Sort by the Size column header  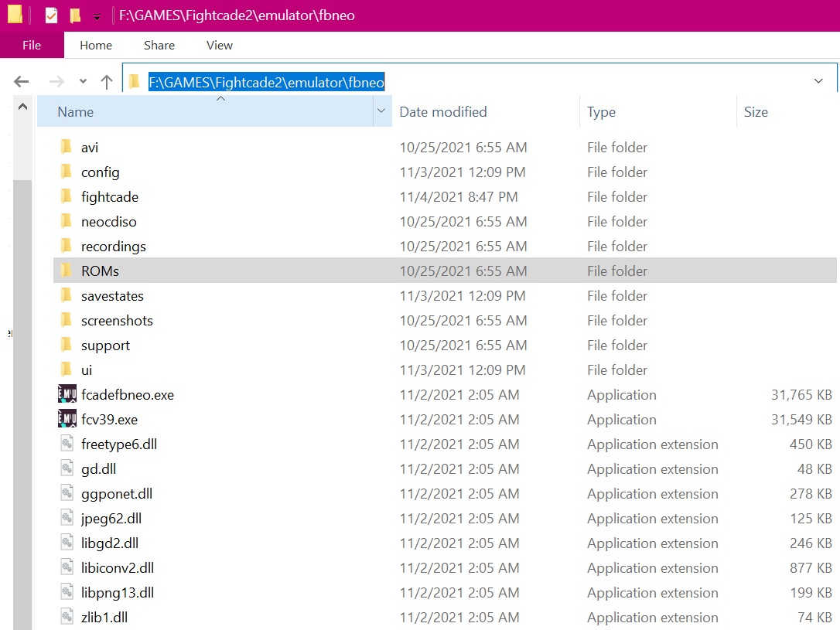(787, 111)
